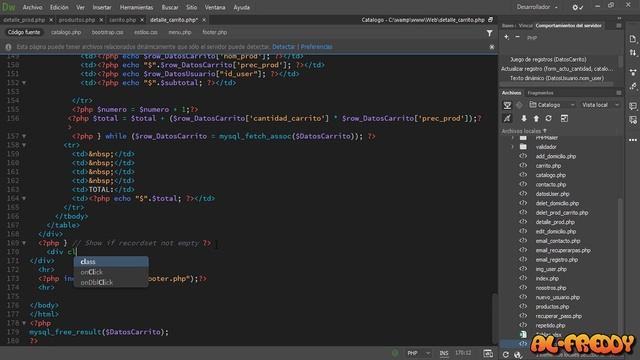640x360 pixels.
Task: Open related file menu.php
Action: (x=180, y=32)
